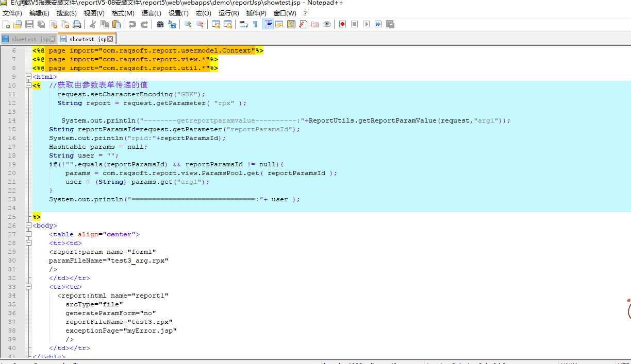Open Find with the binoculars icon

(x=160, y=24)
